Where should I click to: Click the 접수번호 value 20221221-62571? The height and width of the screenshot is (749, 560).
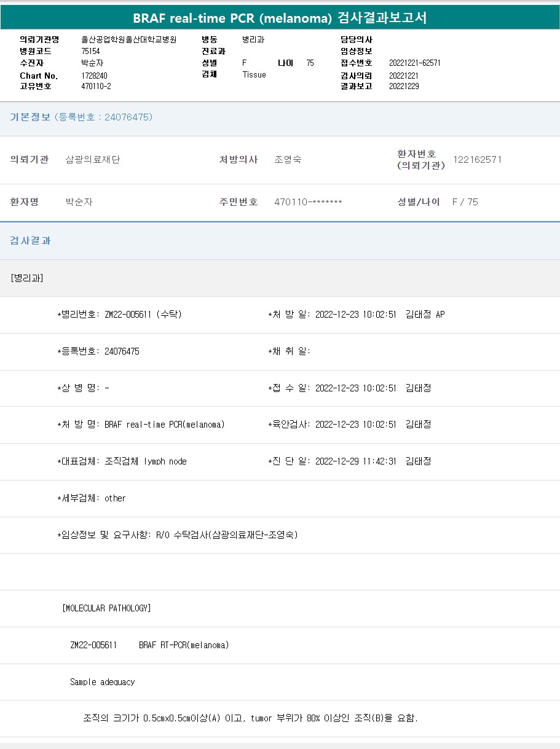click(414, 63)
